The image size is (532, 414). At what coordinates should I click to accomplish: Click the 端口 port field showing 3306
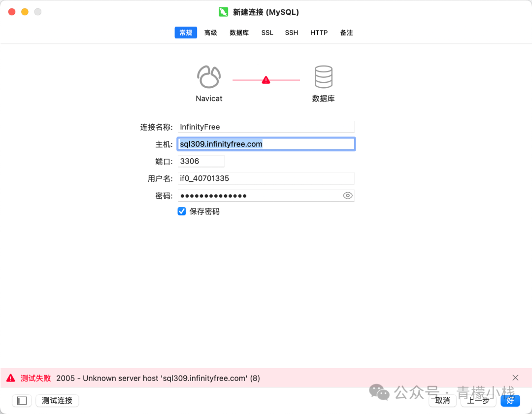[201, 161]
